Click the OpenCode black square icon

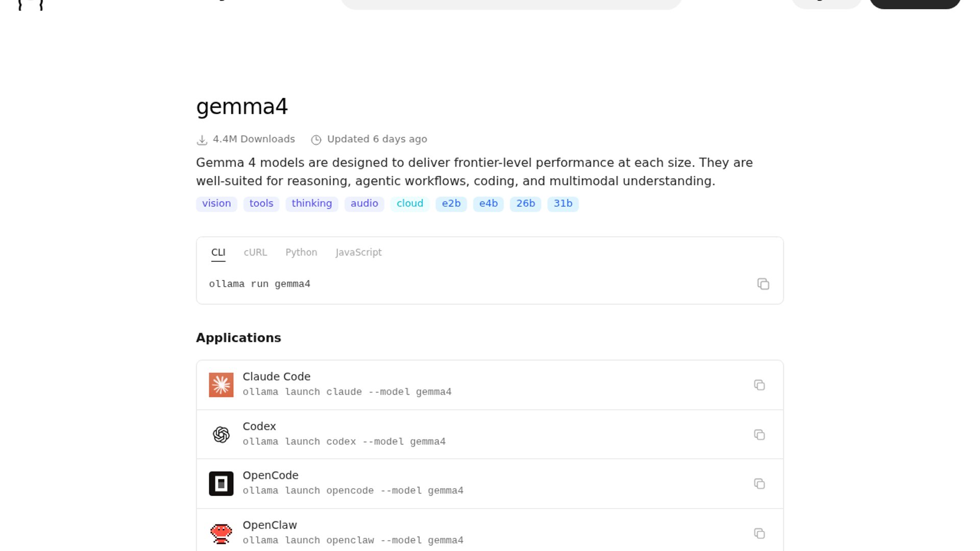click(221, 484)
